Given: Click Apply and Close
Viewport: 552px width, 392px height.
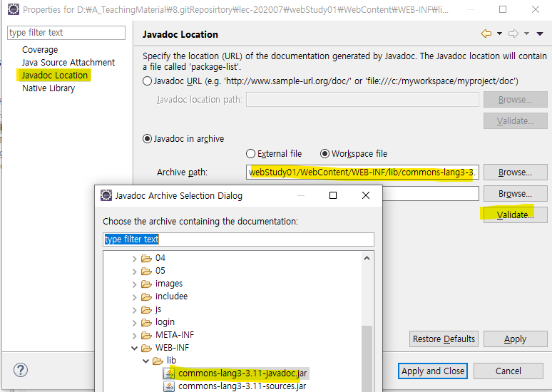Looking at the screenshot, I should [x=433, y=371].
